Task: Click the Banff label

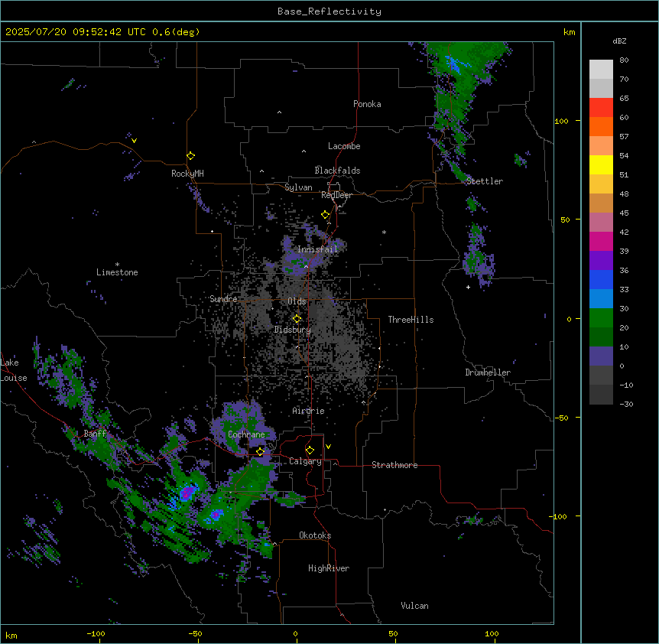Action: pos(95,434)
